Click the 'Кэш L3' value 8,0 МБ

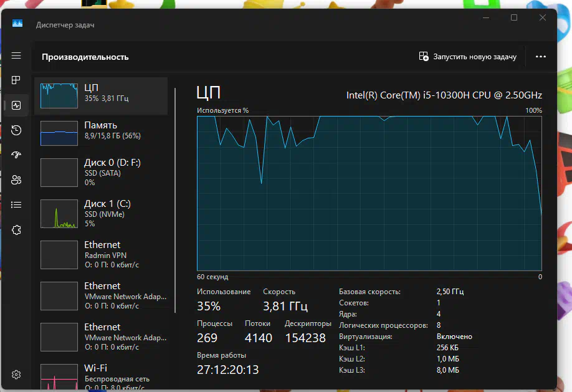[447, 370]
